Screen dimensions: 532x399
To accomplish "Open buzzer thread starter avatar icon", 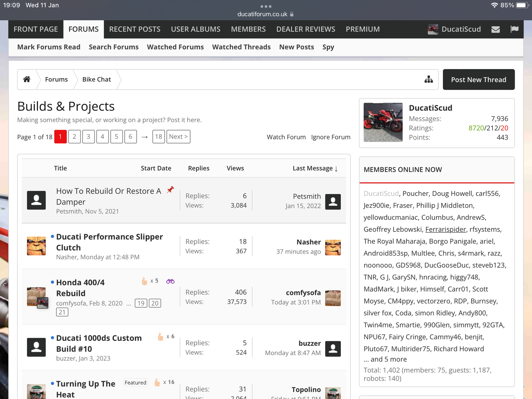I will [x=36, y=347].
